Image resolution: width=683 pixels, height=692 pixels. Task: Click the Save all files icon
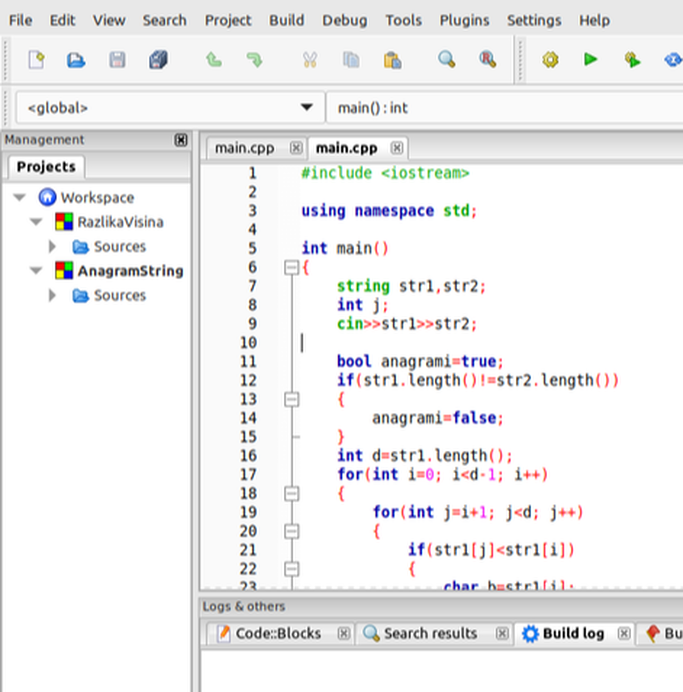[x=158, y=60]
